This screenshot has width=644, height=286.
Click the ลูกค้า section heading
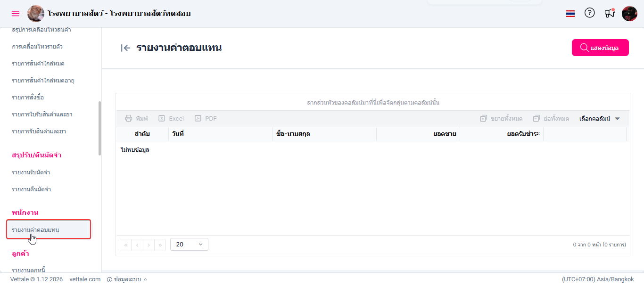pyautogui.click(x=21, y=253)
